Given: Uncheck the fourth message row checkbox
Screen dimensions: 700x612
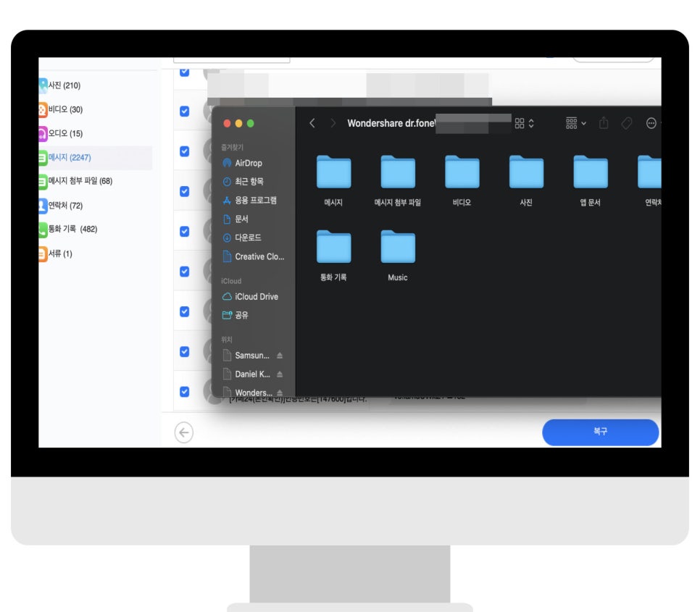Looking at the screenshot, I should [x=184, y=191].
